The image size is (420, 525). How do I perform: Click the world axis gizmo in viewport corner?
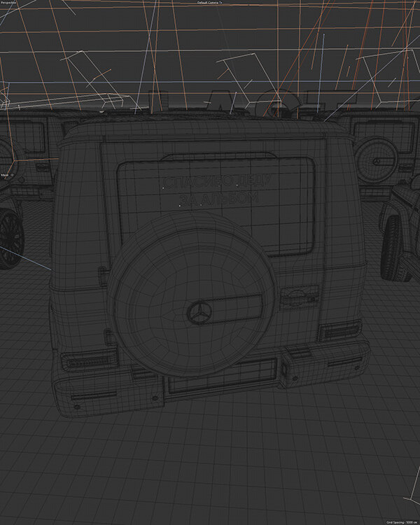pyautogui.click(x=409, y=500)
